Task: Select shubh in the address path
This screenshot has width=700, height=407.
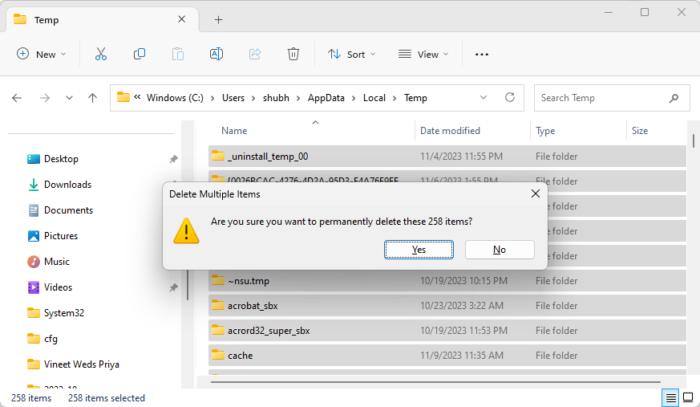Action: click(x=276, y=98)
